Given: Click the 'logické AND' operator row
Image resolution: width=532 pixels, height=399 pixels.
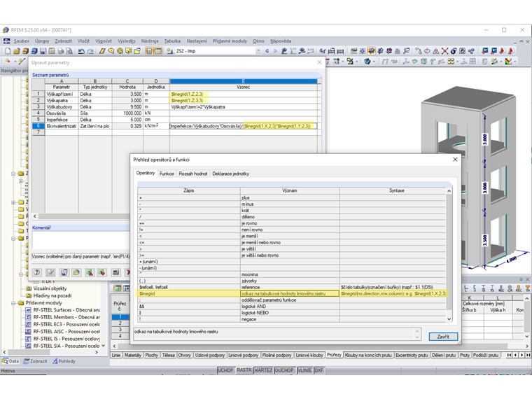Looking at the screenshot, I should [x=292, y=307].
